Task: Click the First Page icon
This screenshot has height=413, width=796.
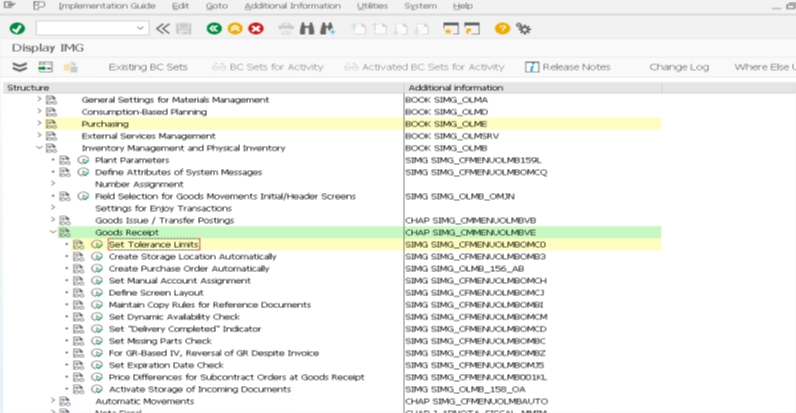Action: (359, 28)
